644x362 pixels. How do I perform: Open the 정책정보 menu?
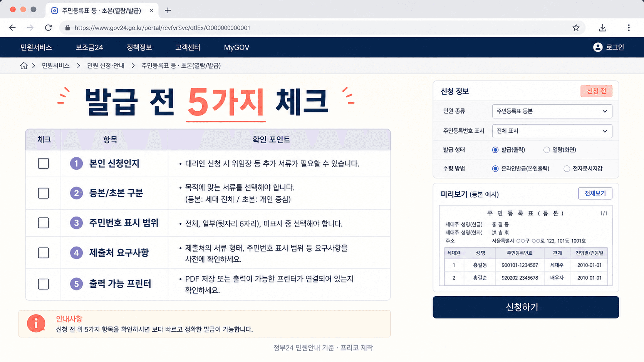click(x=139, y=47)
